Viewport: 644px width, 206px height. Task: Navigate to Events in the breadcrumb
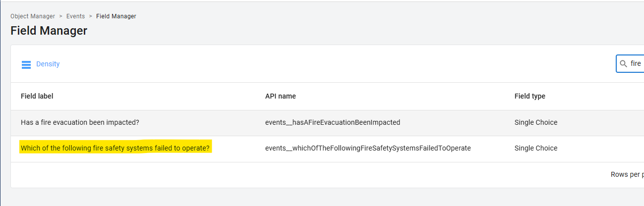pos(75,16)
